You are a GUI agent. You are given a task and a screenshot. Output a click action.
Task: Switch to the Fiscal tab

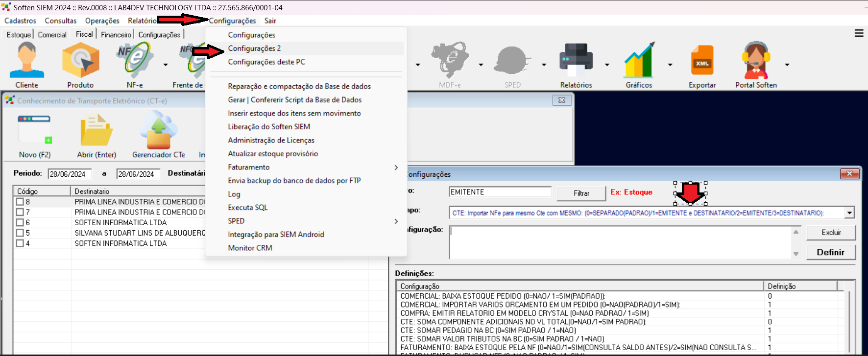click(84, 34)
